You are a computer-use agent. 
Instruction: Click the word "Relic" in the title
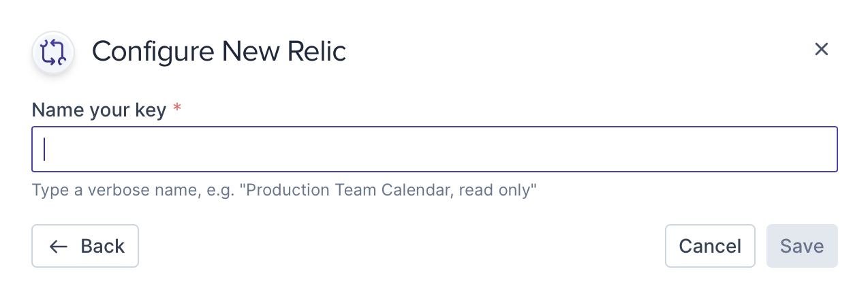(315, 52)
